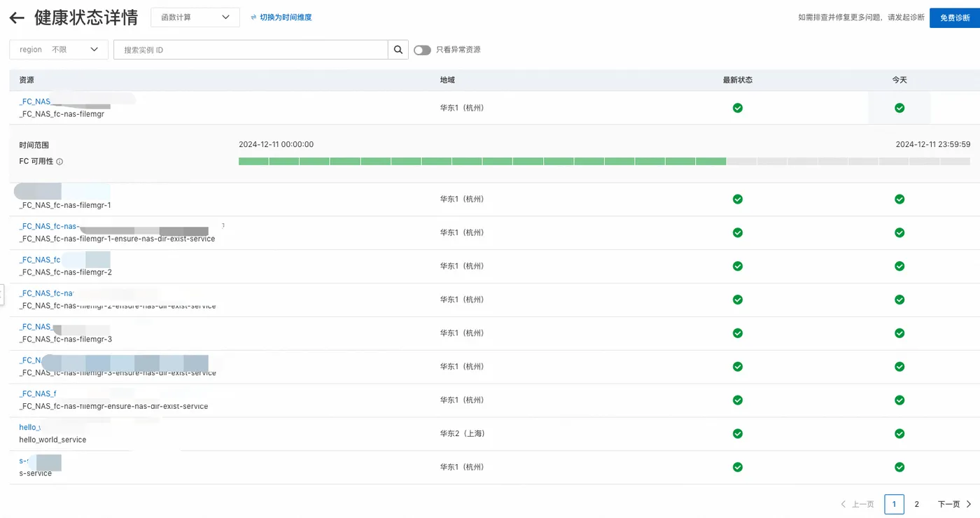980x518 pixels.
Task: Click the 资源 column header
Action: click(x=27, y=80)
